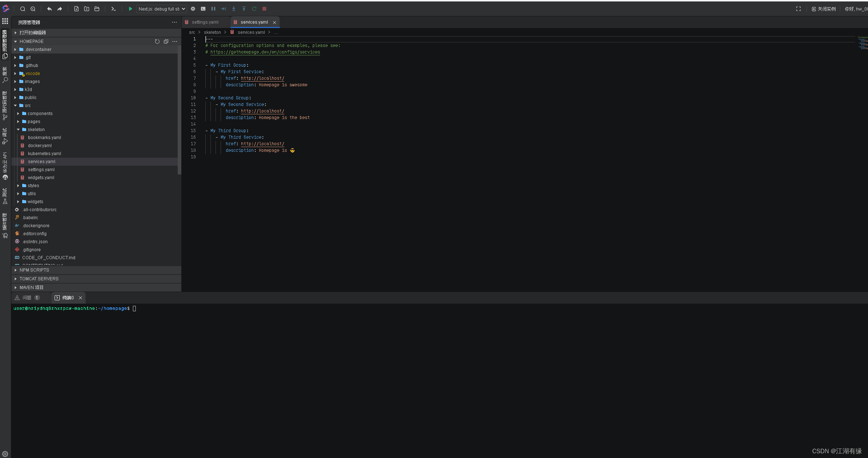This screenshot has height=458, width=868.
Task: Switch to the settings.yaml tab
Action: [x=205, y=22]
